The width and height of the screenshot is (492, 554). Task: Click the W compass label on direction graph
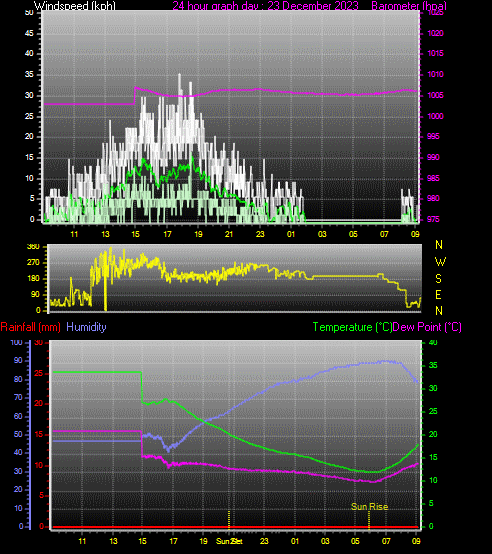click(440, 262)
